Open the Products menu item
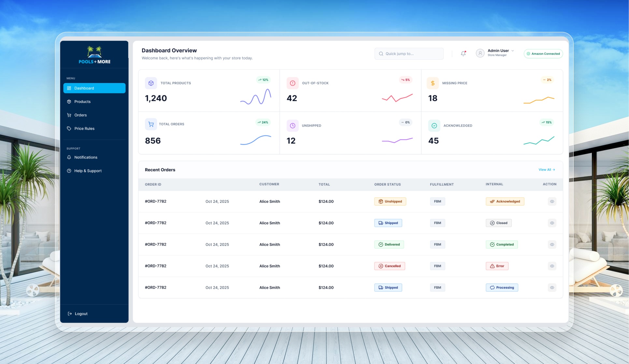 82,102
